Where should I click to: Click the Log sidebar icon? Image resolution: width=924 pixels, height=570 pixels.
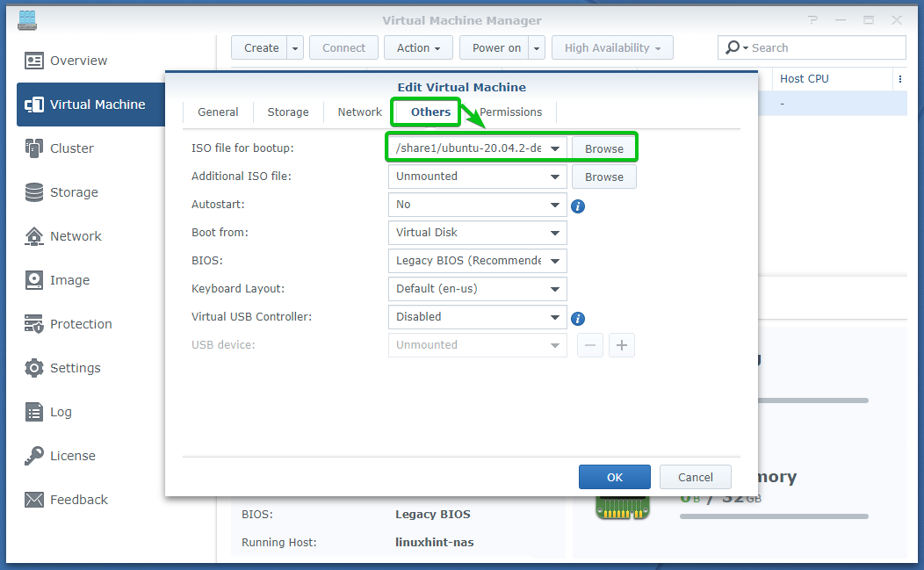coord(33,412)
